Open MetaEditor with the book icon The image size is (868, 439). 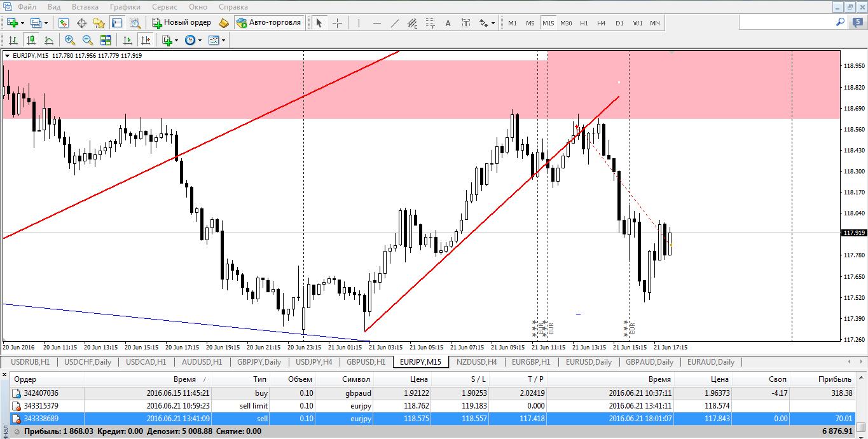pyautogui.click(x=224, y=23)
